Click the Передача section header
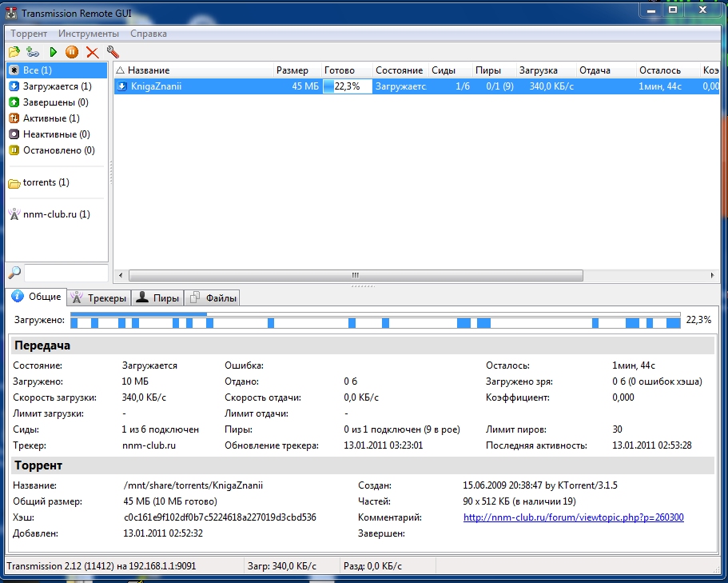This screenshot has height=583, width=728. pos(363,345)
